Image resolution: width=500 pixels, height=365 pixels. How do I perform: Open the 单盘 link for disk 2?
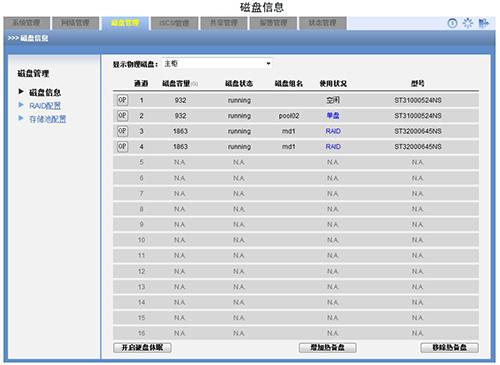click(333, 116)
